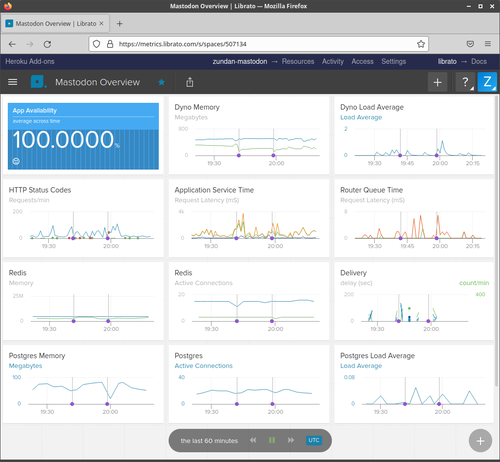Click the second purple annotation marker on the HTTP Status Codes chart
The width and height of the screenshot is (500, 462).
click(107, 238)
